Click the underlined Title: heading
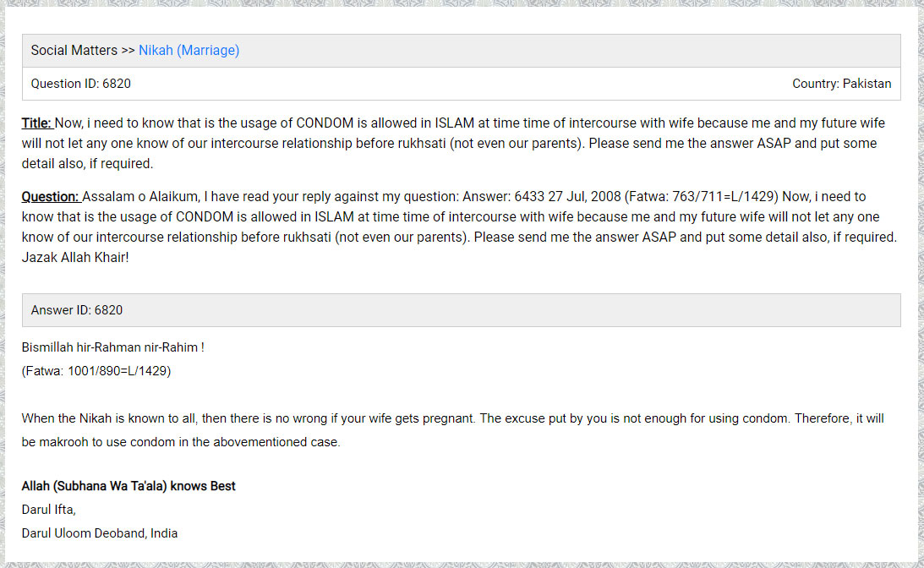 pyautogui.click(x=37, y=123)
